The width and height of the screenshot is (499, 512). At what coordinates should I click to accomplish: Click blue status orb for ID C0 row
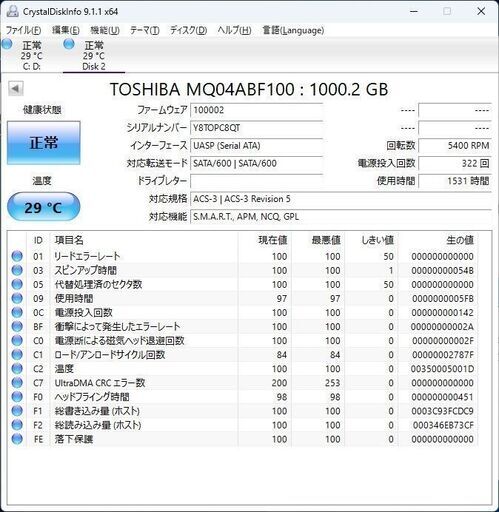click(17, 340)
